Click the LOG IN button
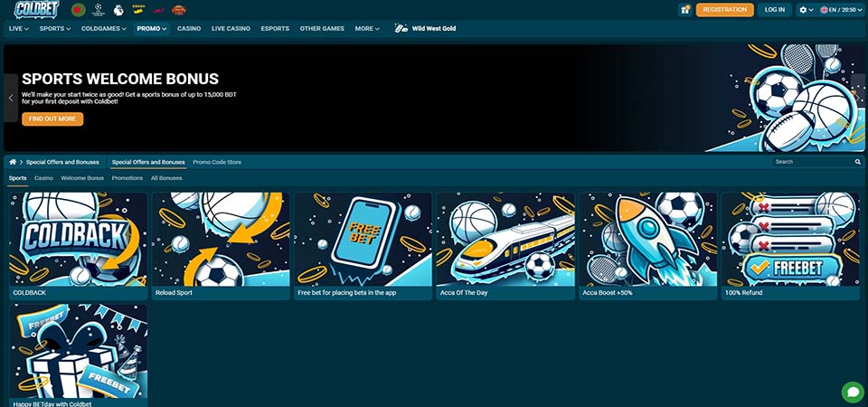The height and width of the screenshot is (407, 868). click(x=775, y=10)
